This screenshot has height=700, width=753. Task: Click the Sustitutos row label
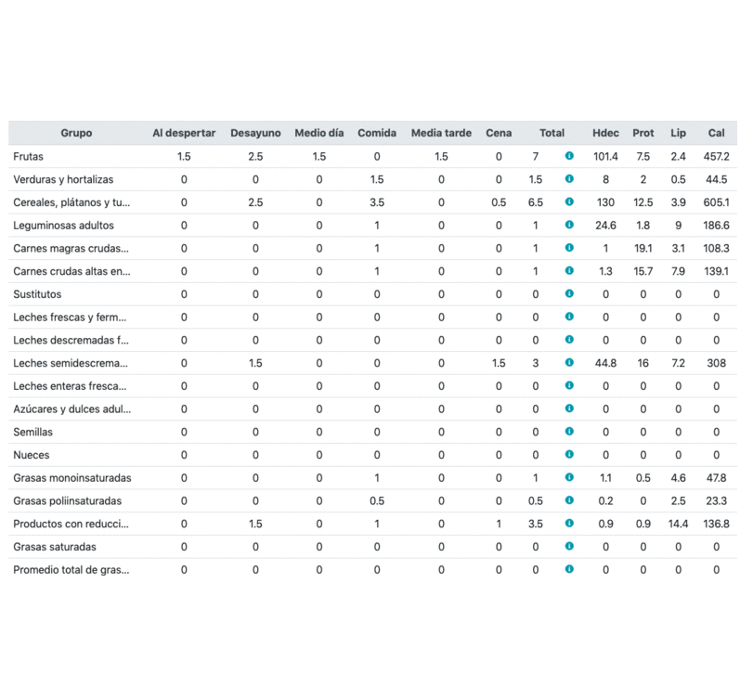pos(37,294)
